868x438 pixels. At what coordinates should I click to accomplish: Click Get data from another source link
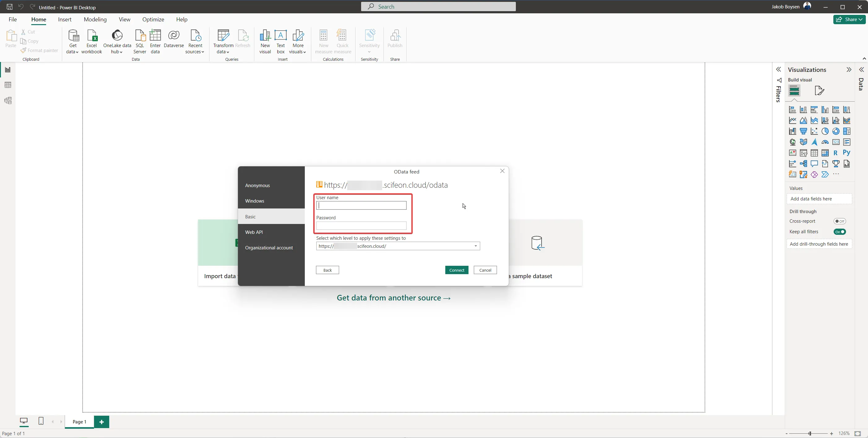click(394, 298)
